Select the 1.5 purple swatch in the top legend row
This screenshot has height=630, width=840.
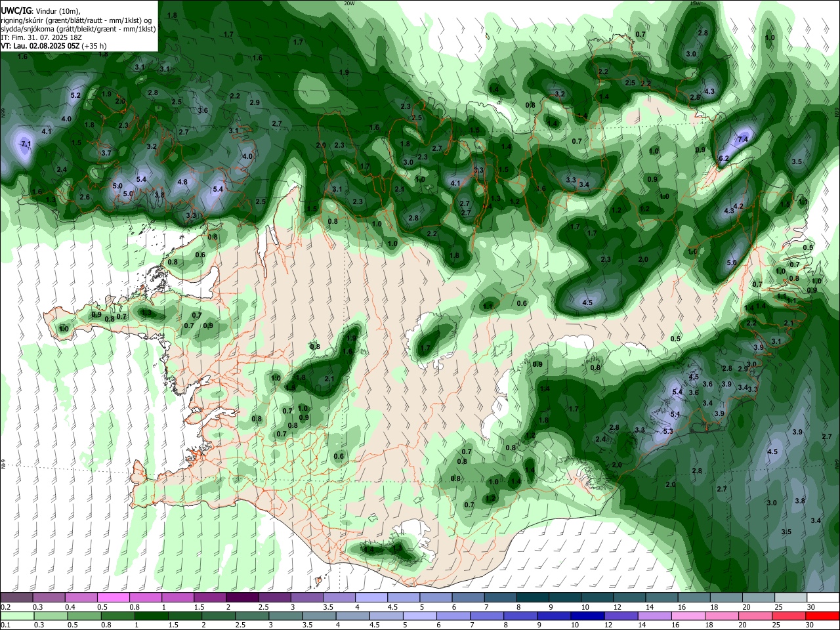209,597
